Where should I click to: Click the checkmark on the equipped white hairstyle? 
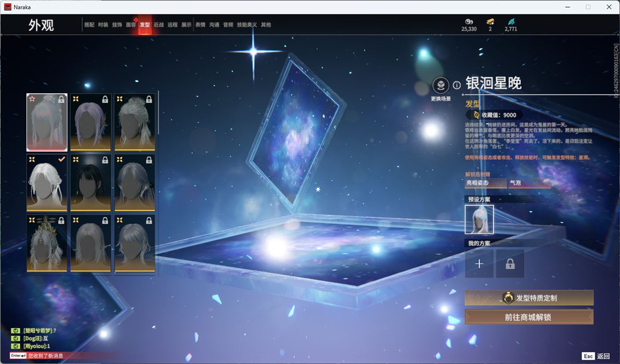point(61,159)
